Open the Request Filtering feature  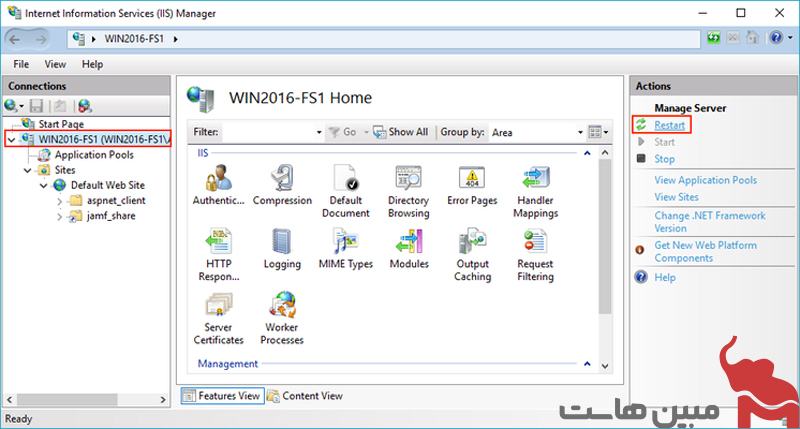[x=535, y=255]
